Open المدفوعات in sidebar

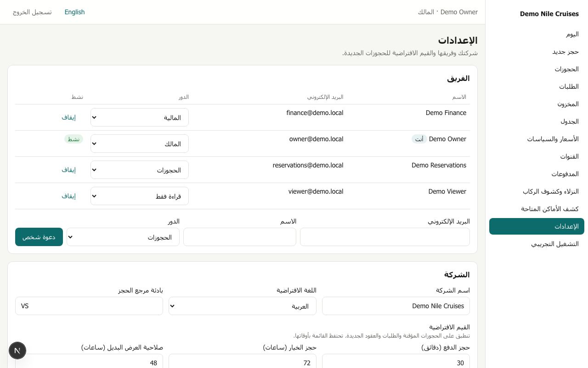click(537, 174)
